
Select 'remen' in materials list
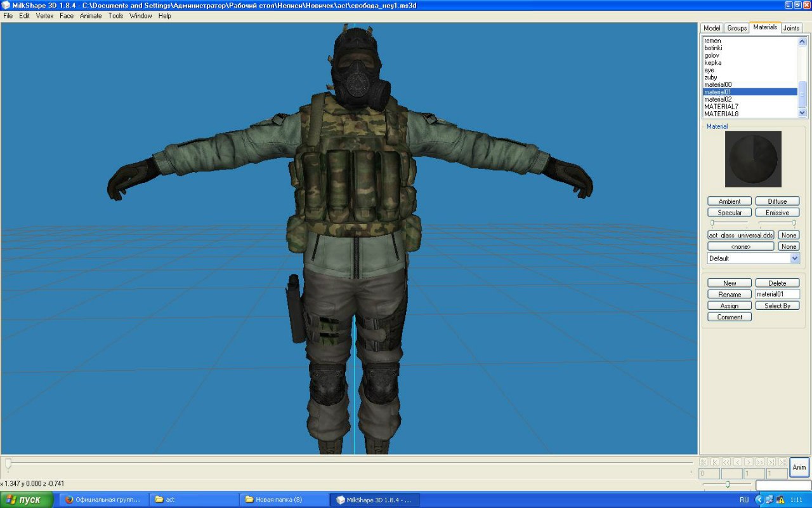click(750, 41)
